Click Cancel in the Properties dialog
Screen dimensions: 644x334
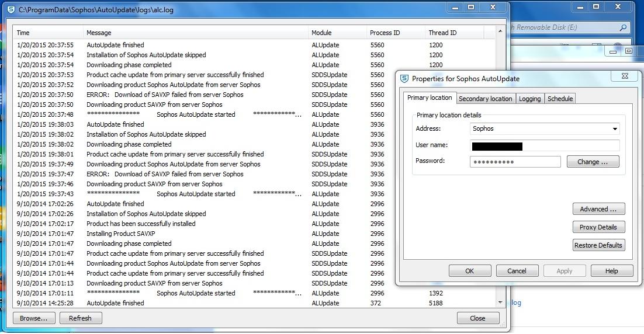point(517,271)
